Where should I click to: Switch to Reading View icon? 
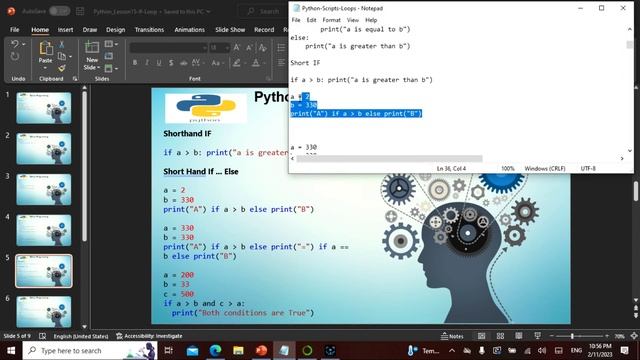(x=518, y=336)
